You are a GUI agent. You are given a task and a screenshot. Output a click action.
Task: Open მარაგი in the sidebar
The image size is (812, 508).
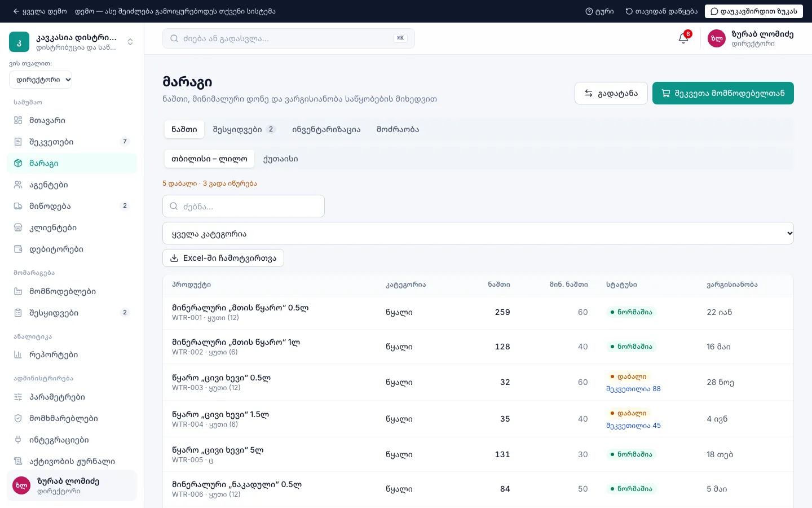(x=72, y=163)
